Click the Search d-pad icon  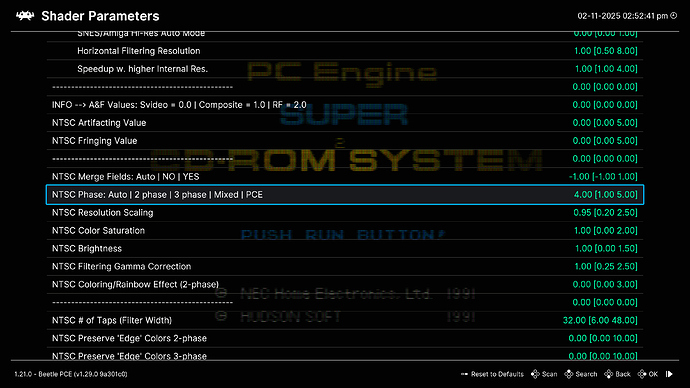point(569,374)
